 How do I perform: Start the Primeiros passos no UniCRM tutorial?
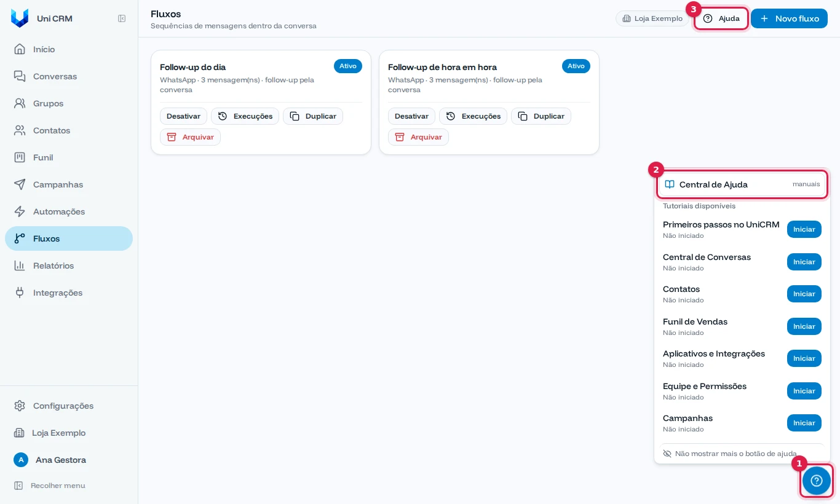[x=804, y=229]
